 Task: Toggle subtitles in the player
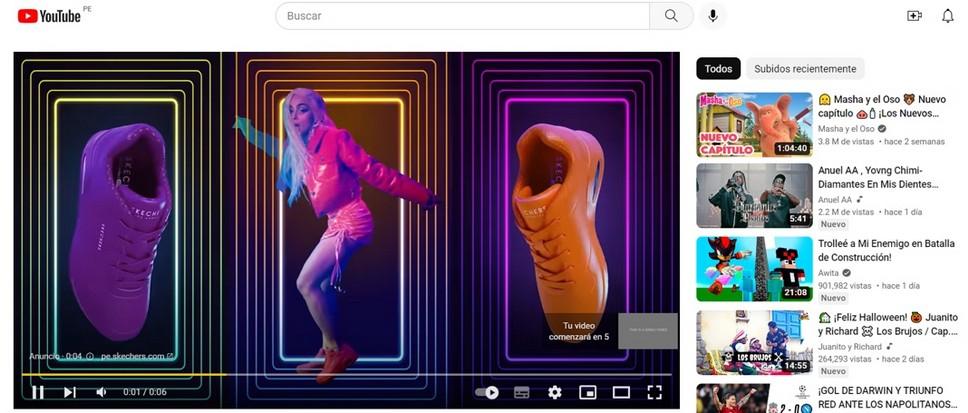(522, 392)
